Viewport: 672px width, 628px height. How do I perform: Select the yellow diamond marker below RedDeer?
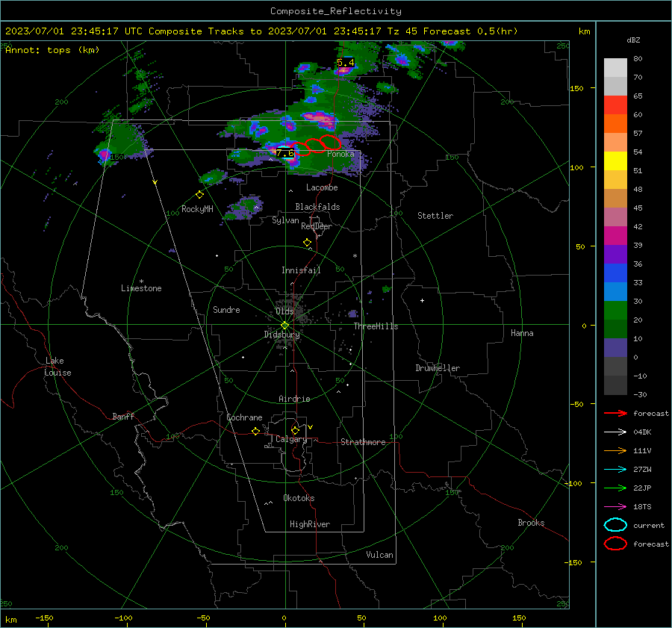307,243
